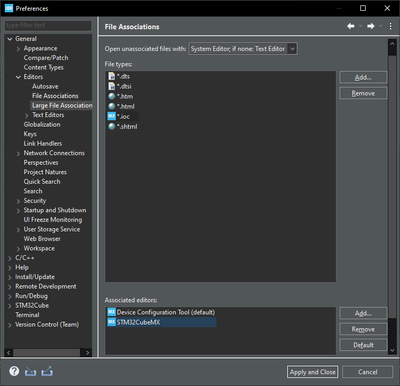The image size is (400, 386).
Task: Open the three-dot view menu icon
Action: pos(390,26)
